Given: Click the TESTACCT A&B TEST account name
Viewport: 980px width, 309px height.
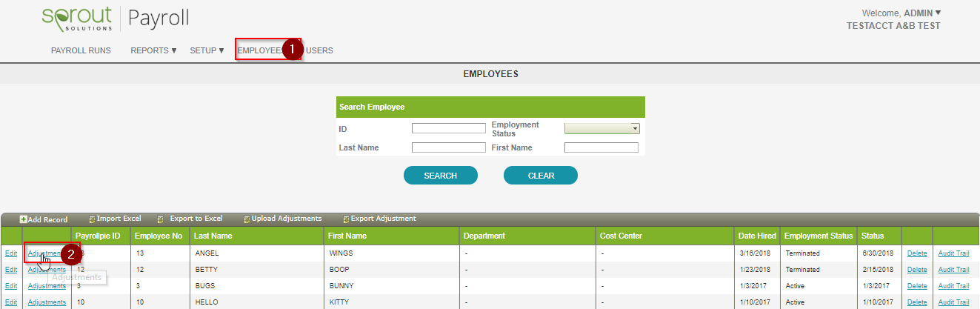Looking at the screenshot, I should click(x=893, y=25).
